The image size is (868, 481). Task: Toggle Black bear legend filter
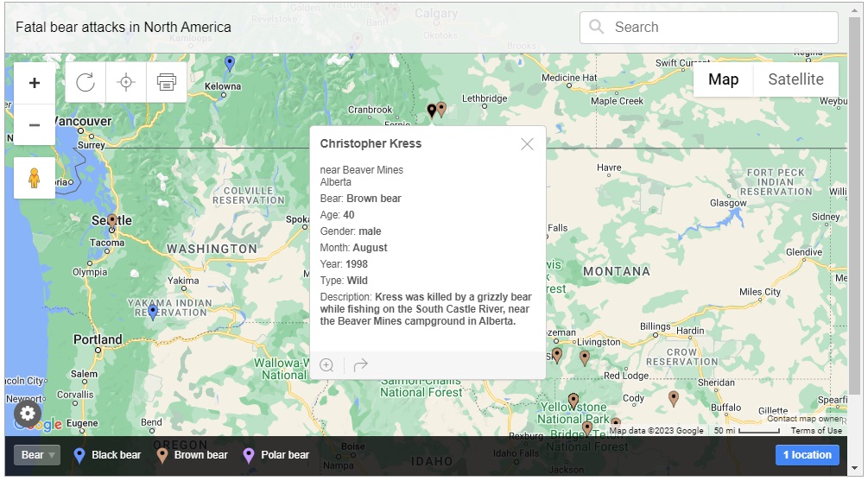pyautogui.click(x=107, y=455)
